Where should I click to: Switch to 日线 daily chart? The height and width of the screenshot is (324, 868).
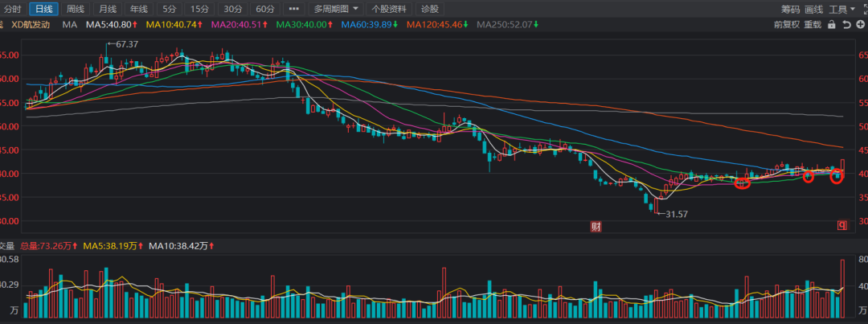point(43,9)
